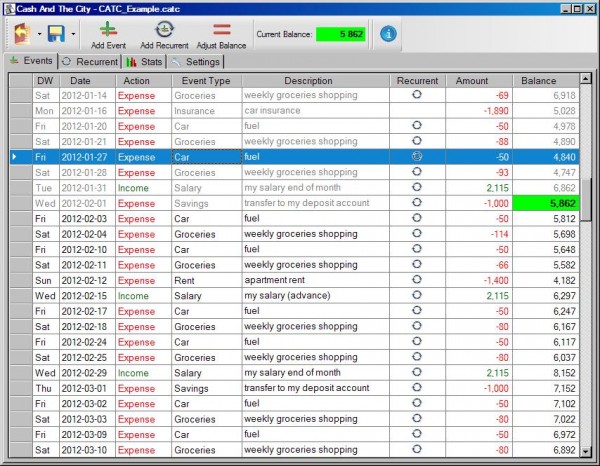
Task: Click the Add Event plus icon
Action: (107, 30)
